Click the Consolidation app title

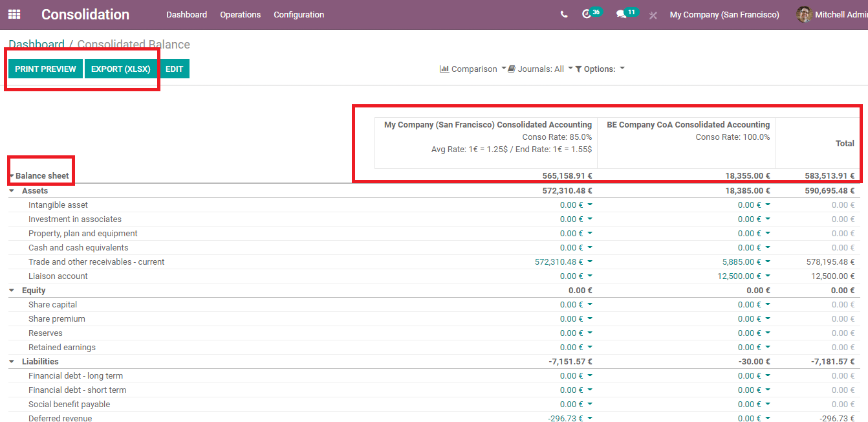tap(85, 14)
